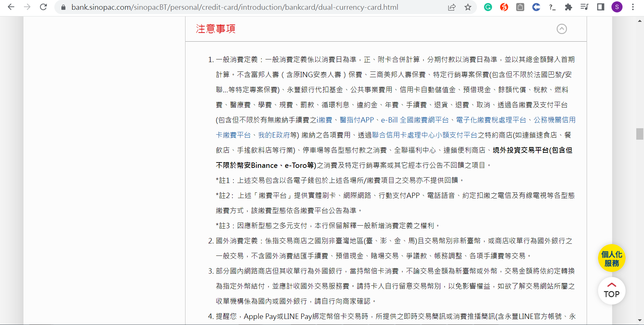644x325 pixels.
Task: Toggle the browser side panel
Action: [x=600, y=7]
